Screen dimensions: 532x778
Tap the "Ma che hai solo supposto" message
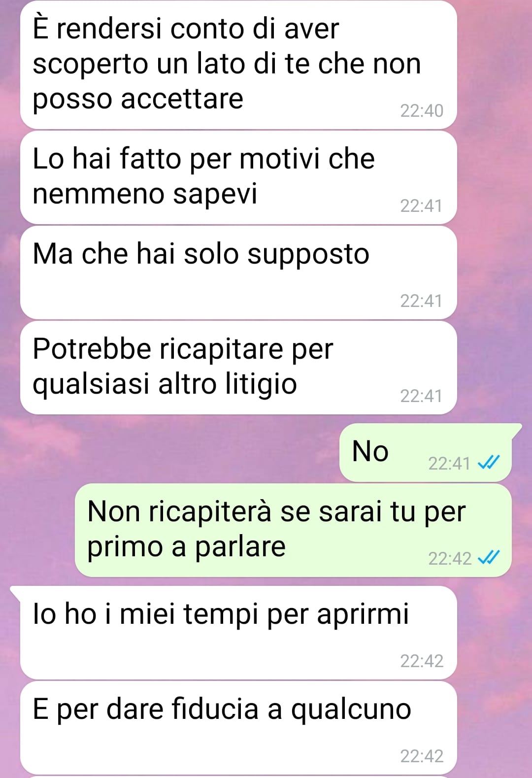(238, 272)
